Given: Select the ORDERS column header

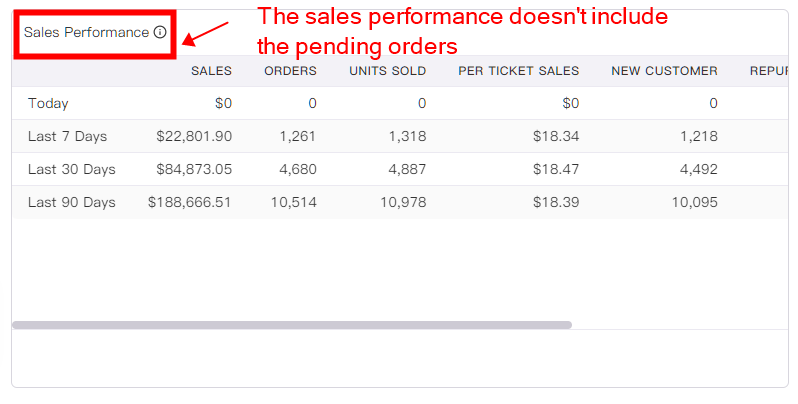Looking at the screenshot, I should [x=290, y=71].
